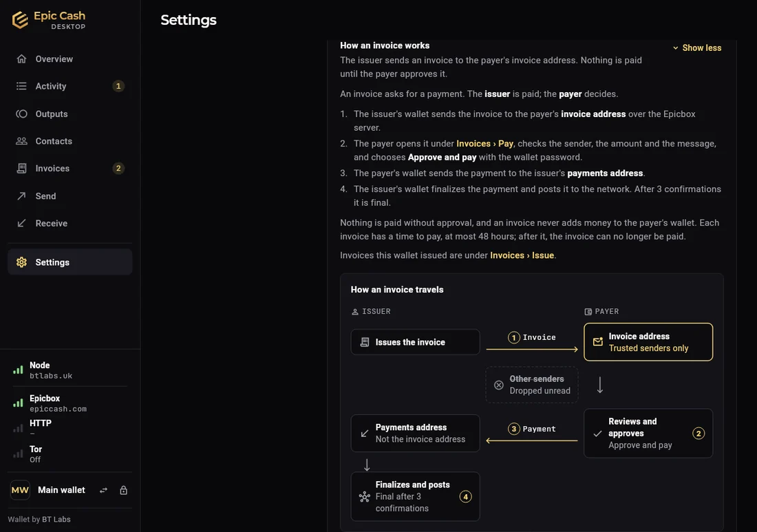Go to the Invoices page
The height and width of the screenshot is (532, 757).
click(x=70, y=168)
